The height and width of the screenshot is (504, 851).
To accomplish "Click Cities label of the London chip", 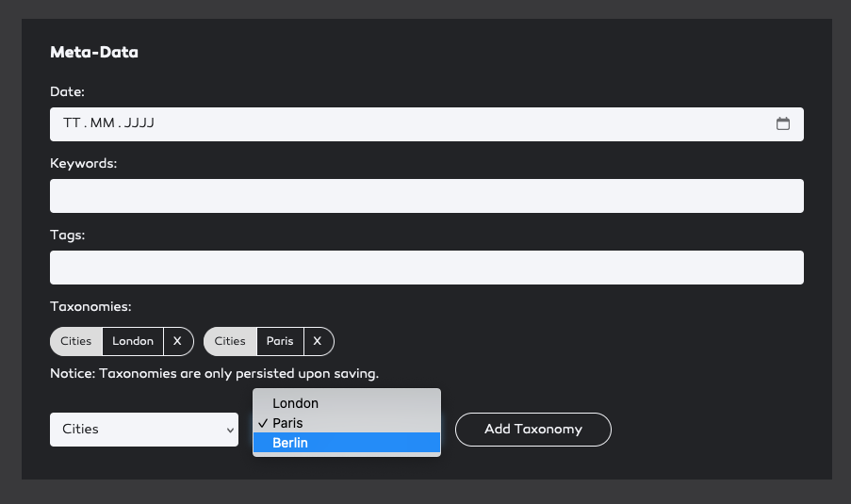I will point(76,341).
